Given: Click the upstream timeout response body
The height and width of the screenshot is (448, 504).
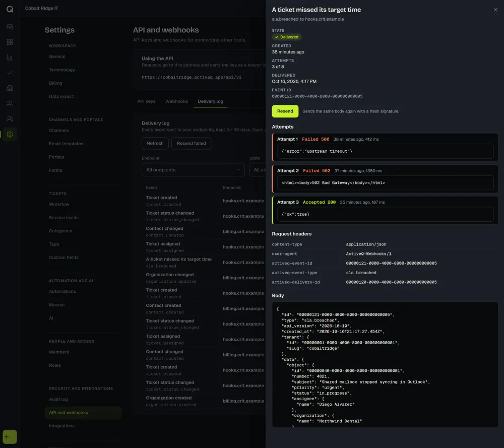Looking at the screenshot, I should click(x=385, y=151).
